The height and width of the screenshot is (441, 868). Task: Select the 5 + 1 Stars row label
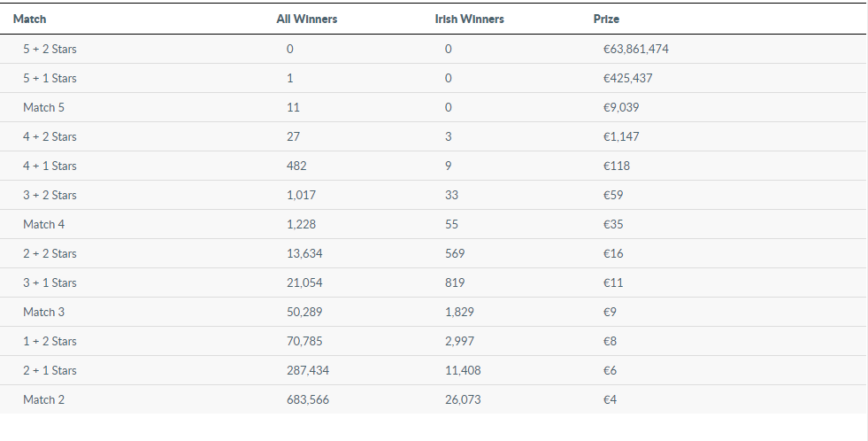tap(50, 78)
